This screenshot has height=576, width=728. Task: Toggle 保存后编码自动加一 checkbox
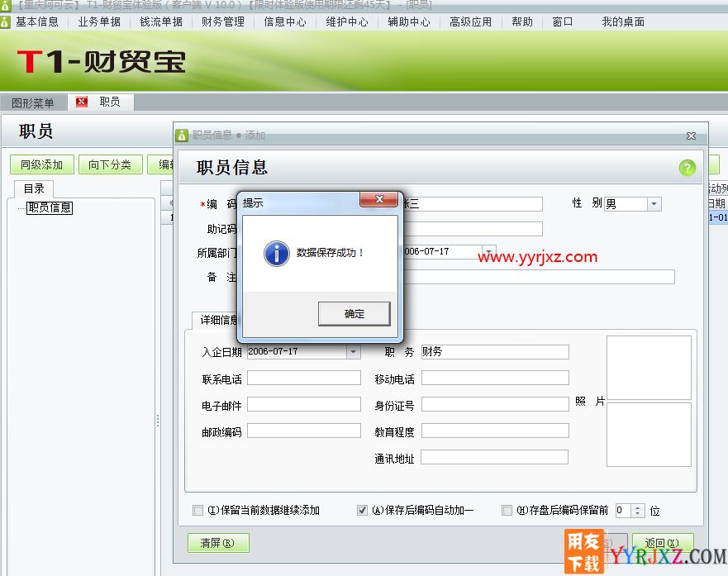pos(362,511)
